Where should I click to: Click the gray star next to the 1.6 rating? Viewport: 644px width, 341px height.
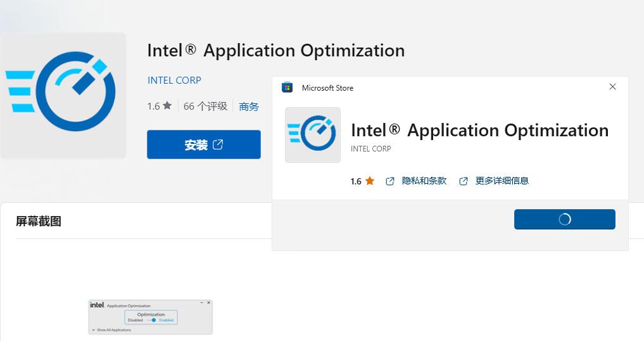coord(167,106)
